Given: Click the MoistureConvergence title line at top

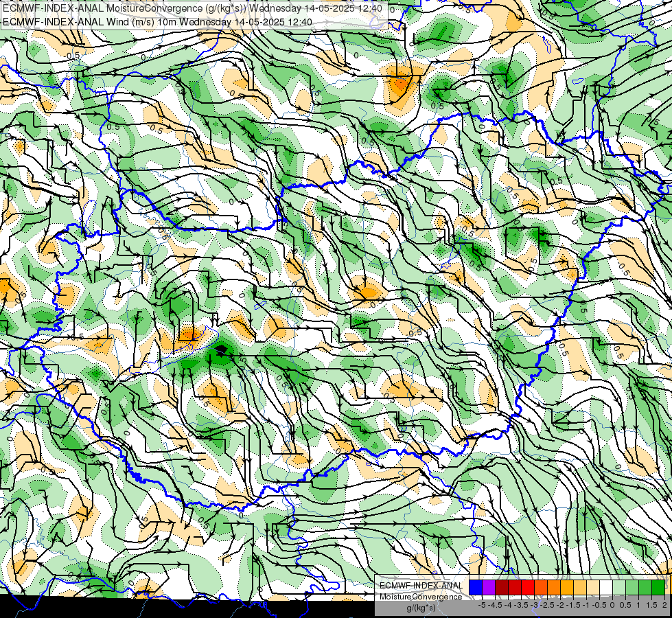Looking at the screenshot, I should pyautogui.click(x=193, y=8).
